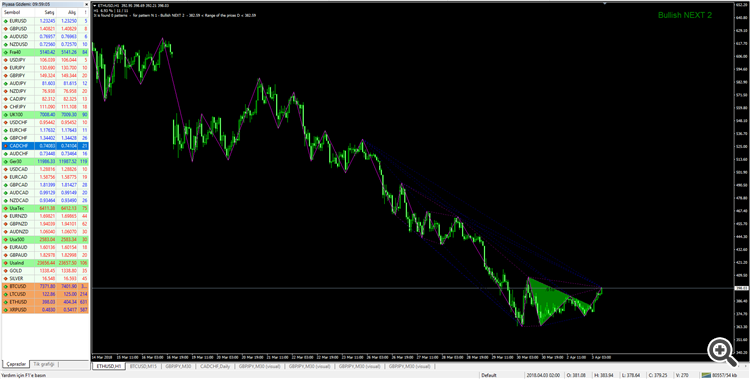This screenshot has width=750, height=379.
Task: Select the GBPCAD symbol name
Action: (x=18, y=185)
